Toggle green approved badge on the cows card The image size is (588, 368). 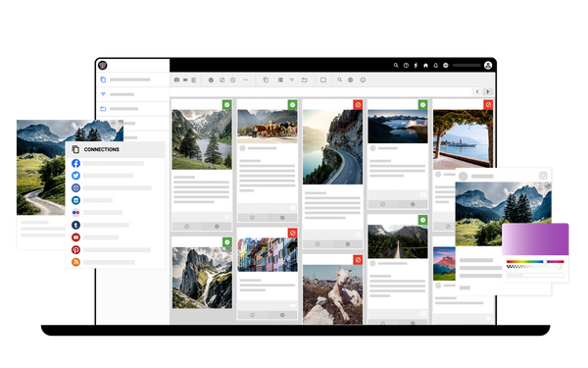pyautogui.click(x=292, y=105)
